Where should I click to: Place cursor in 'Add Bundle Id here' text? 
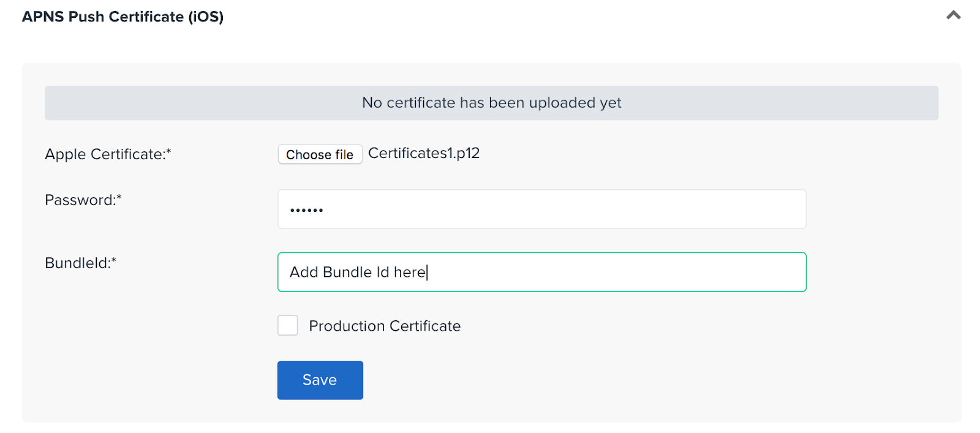click(x=358, y=272)
